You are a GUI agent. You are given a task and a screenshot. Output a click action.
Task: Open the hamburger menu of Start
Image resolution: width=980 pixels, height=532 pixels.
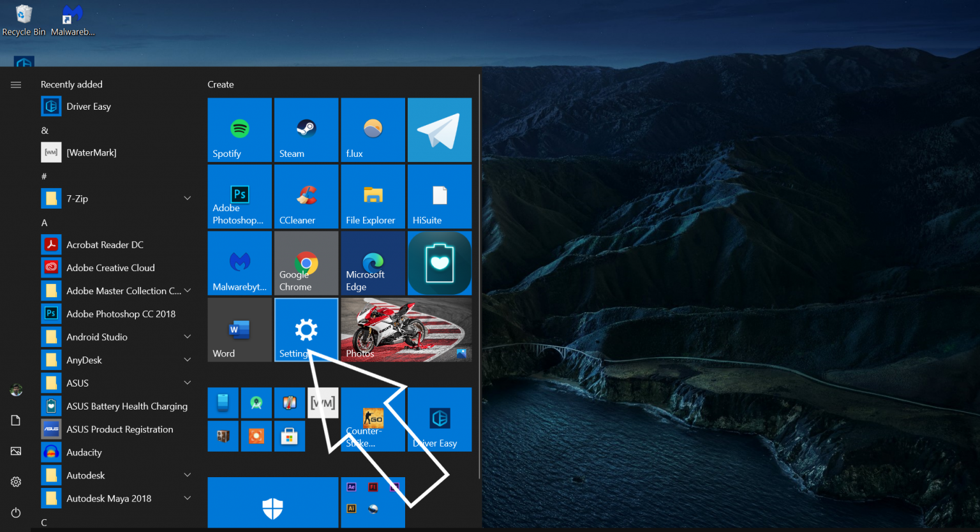pyautogui.click(x=16, y=85)
